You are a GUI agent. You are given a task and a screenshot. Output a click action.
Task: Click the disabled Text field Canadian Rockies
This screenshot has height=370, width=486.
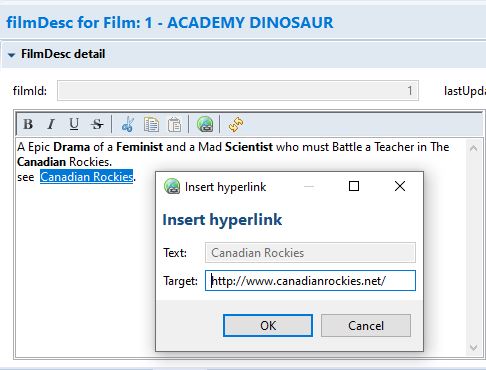tap(310, 253)
